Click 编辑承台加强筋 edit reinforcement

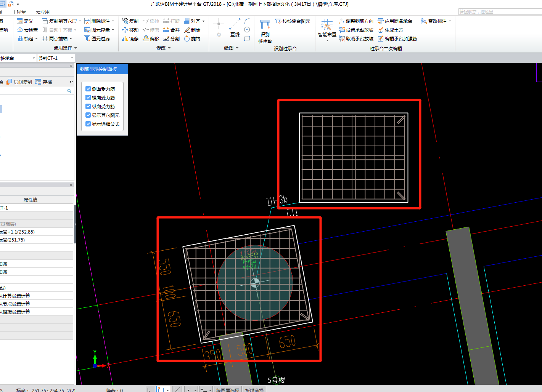pyautogui.click(x=397, y=38)
